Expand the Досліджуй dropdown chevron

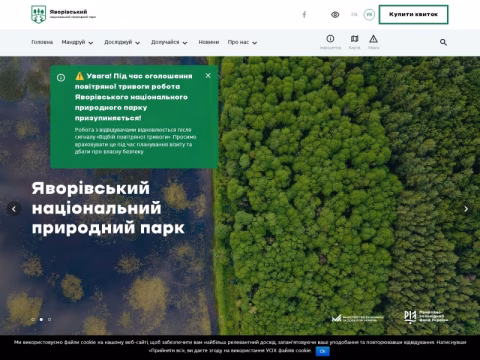(138, 43)
